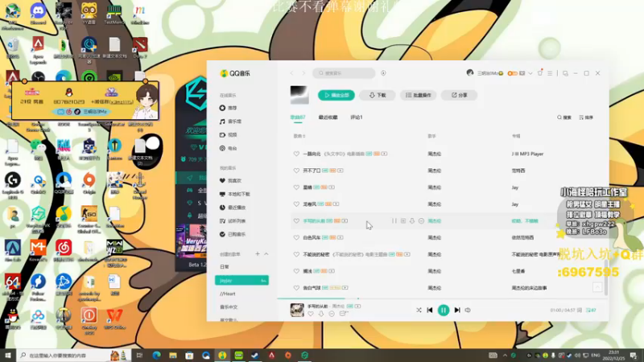Open the skin shirt icon in title bar
Viewport: 644px width, 362px height.
(540, 73)
